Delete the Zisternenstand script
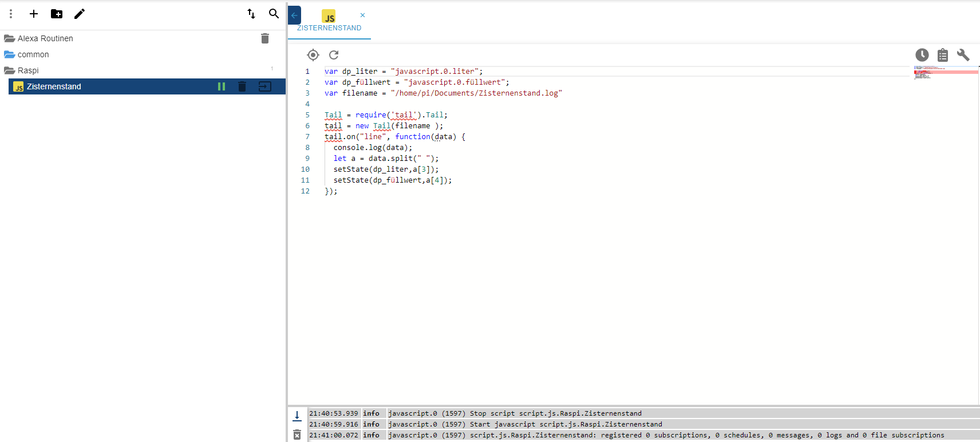Screen dimensions: 980x442 [x=242, y=86]
